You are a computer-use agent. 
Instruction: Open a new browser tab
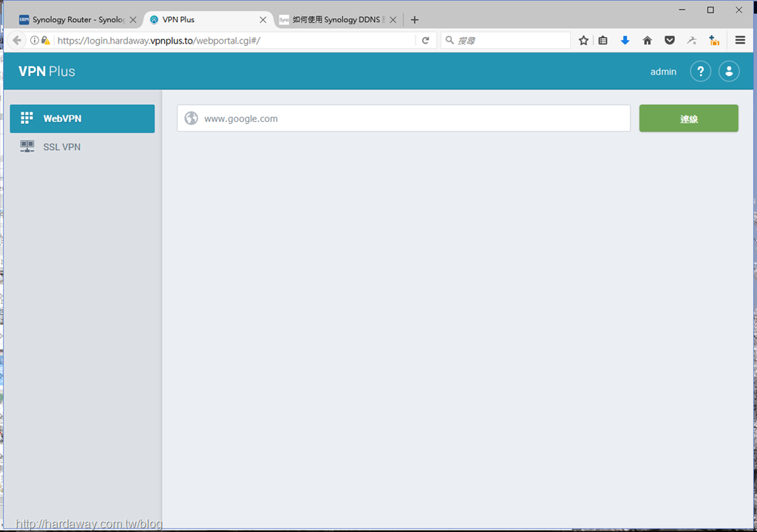pyautogui.click(x=414, y=20)
